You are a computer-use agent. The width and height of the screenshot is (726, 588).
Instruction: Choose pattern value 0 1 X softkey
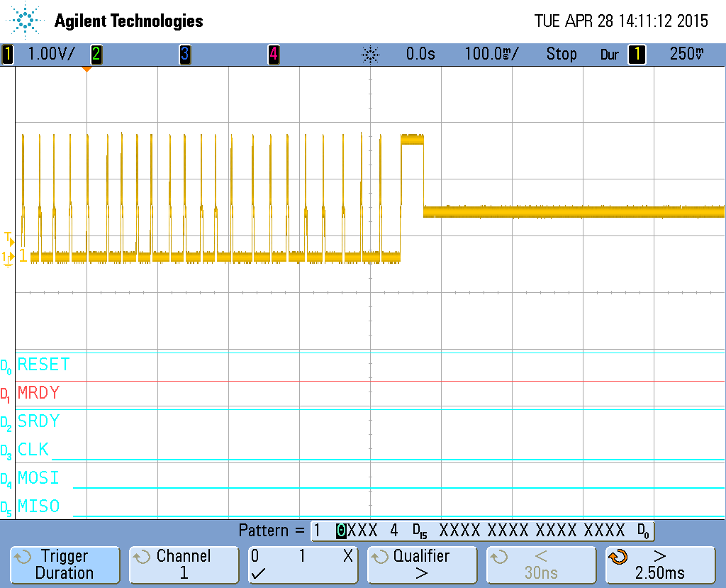pos(303,565)
